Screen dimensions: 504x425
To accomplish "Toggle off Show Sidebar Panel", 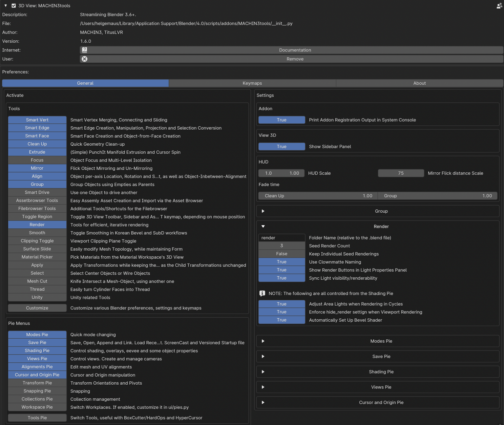I will click(x=282, y=146).
